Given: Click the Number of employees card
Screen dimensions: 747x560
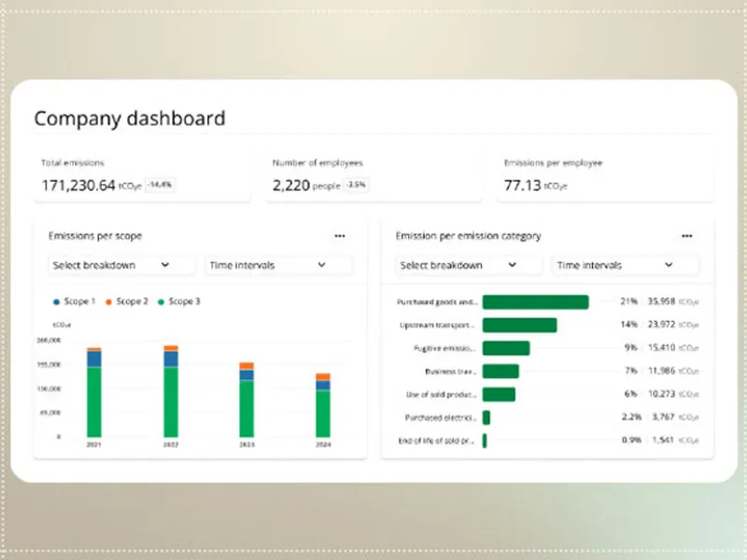Looking at the screenshot, I should click(373, 175).
